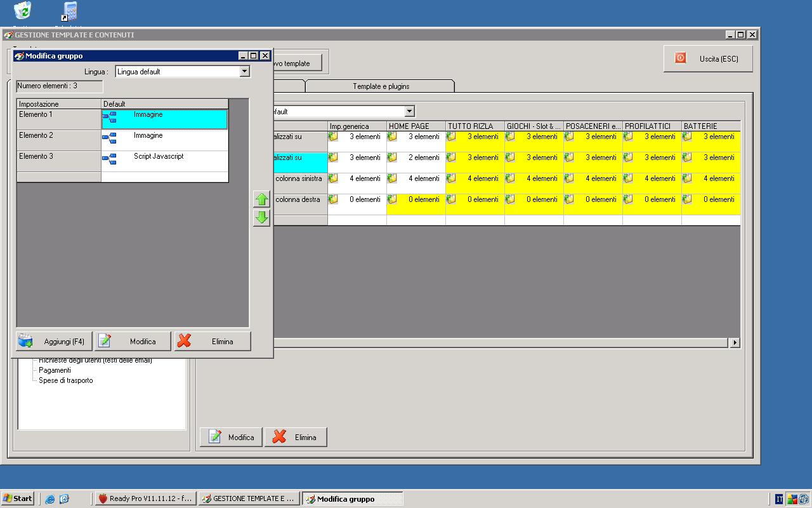Image resolution: width=812 pixels, height=508 pixels.
Task: Click folder icon of 4 elementi under TUTTO RIZLA
Action: click(x=451, y=178)
